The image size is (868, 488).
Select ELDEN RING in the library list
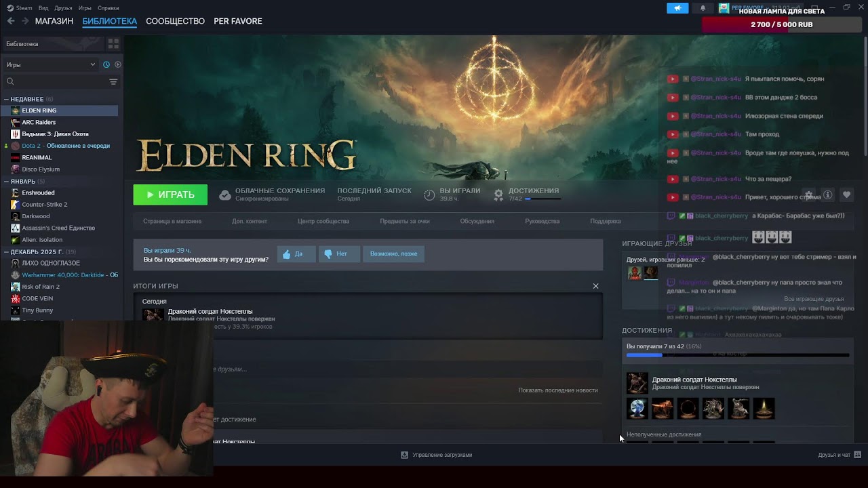(x=61, y=110)
